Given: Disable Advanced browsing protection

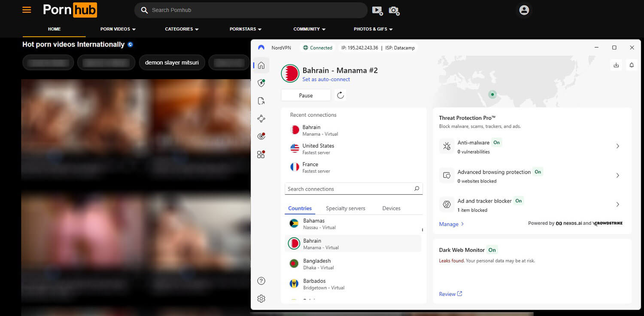Looking at the screenshot, I should point(538,172).
